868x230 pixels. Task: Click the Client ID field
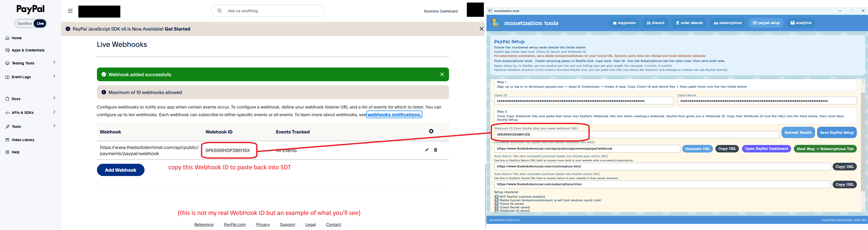pyautogui.click(x=584, y=101)
